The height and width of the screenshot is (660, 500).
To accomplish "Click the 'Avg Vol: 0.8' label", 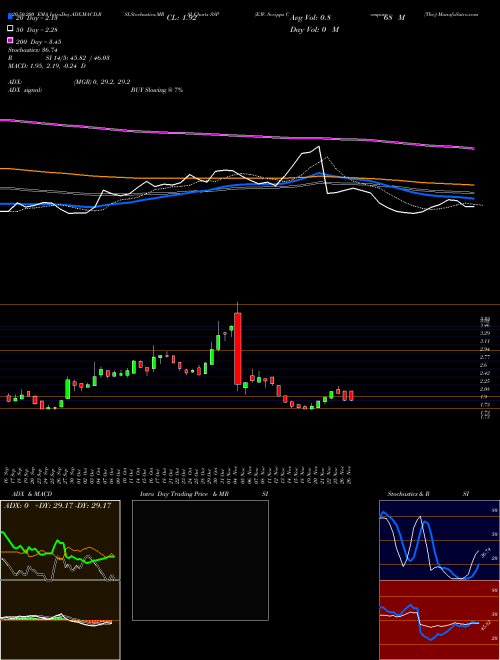I will pyautogui.click(x=310, y=18).
